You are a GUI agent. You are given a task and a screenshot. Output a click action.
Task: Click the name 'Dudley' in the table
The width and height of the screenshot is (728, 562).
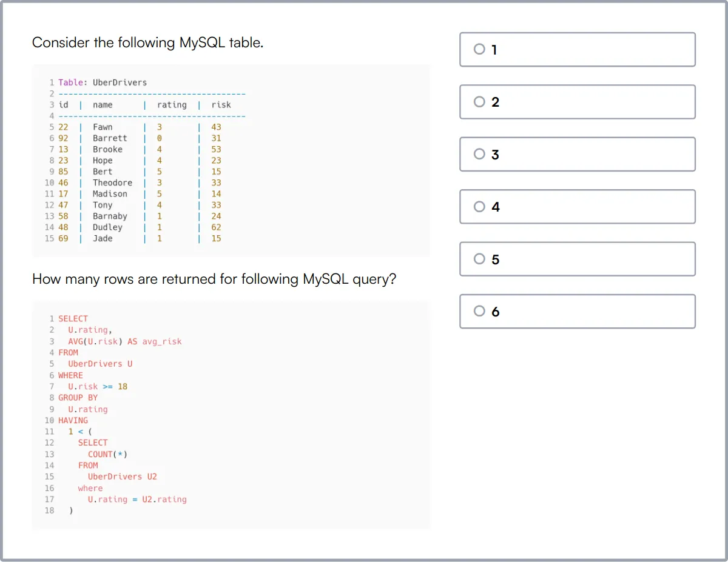click(107, 227)
